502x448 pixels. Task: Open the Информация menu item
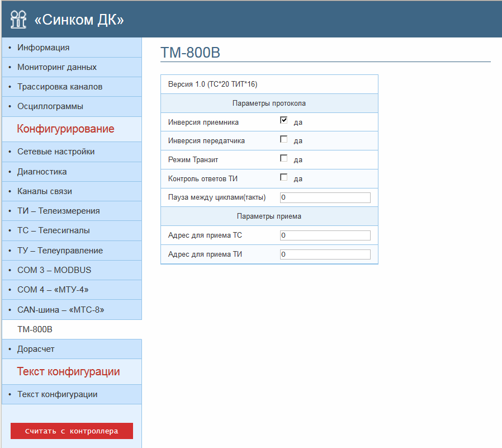(44, 48)
